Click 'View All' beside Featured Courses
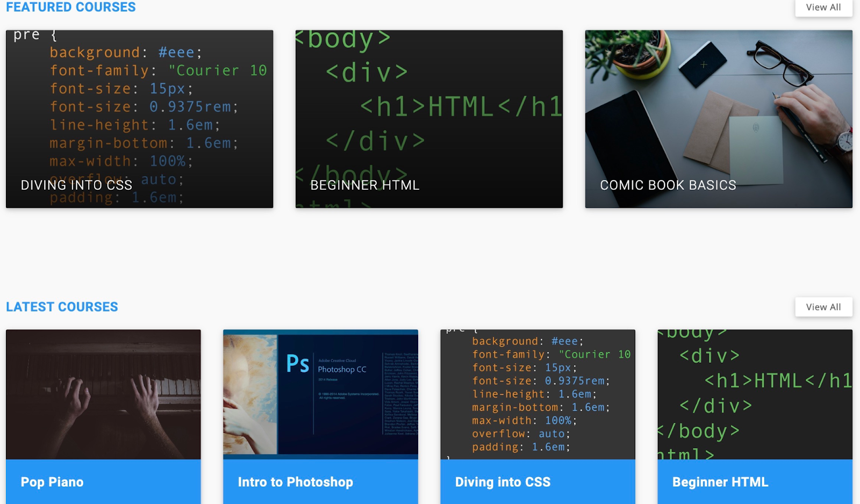Viewport: 860px width, 504px height. pyautogui.click(x=823, y=8)
